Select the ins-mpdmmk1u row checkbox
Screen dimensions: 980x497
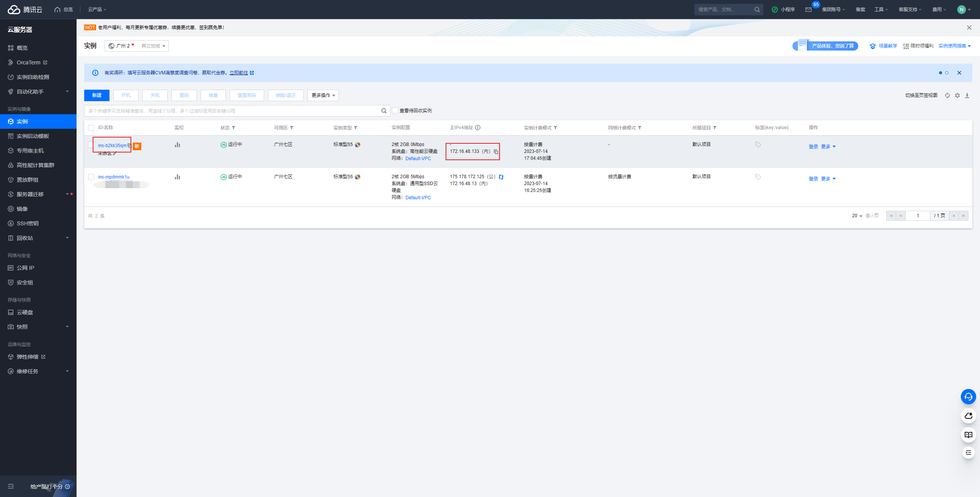click(91, 177)
